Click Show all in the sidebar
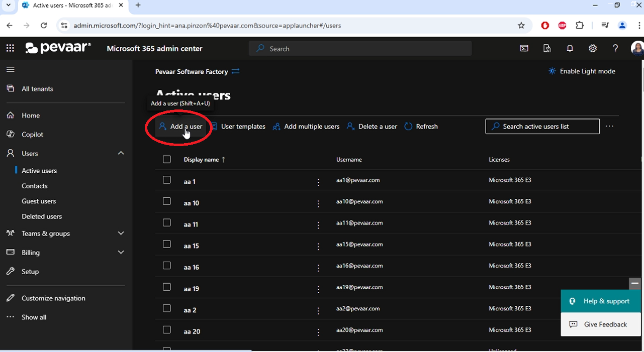 click(x=34, y=317)
